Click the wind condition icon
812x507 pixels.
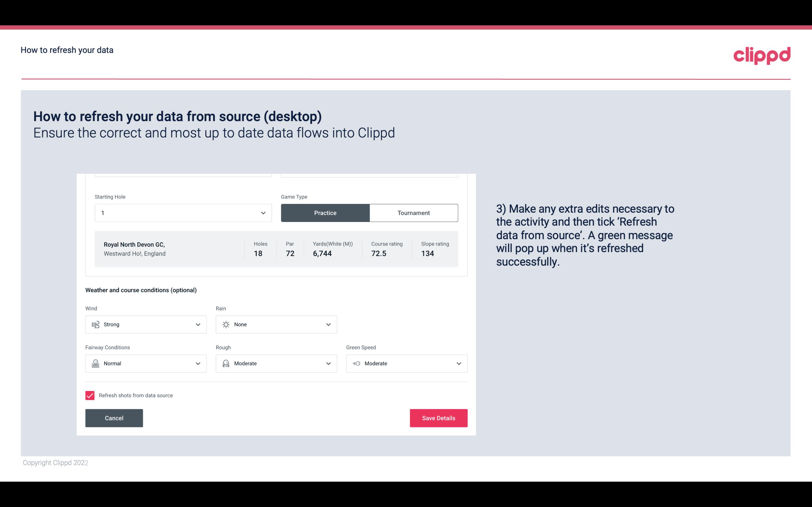(95, 324)
